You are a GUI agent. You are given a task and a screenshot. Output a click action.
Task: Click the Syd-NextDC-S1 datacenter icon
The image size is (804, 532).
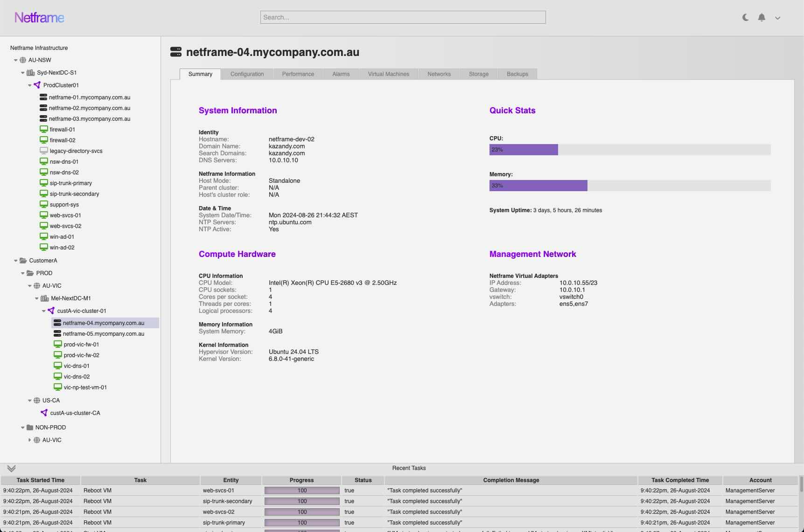point(31,72)
